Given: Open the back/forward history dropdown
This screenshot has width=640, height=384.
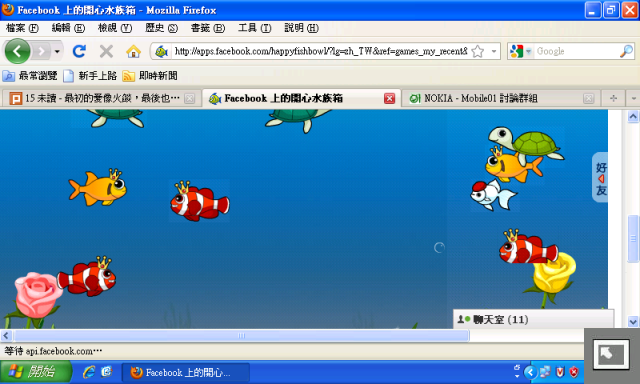Looking at the screenshot, I should click(57, 51).
